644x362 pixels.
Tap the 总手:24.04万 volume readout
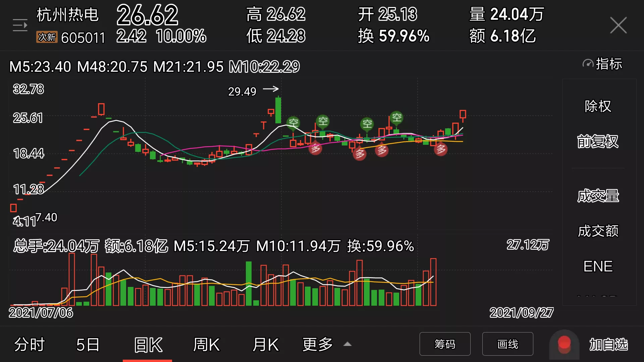coord(56,246)
